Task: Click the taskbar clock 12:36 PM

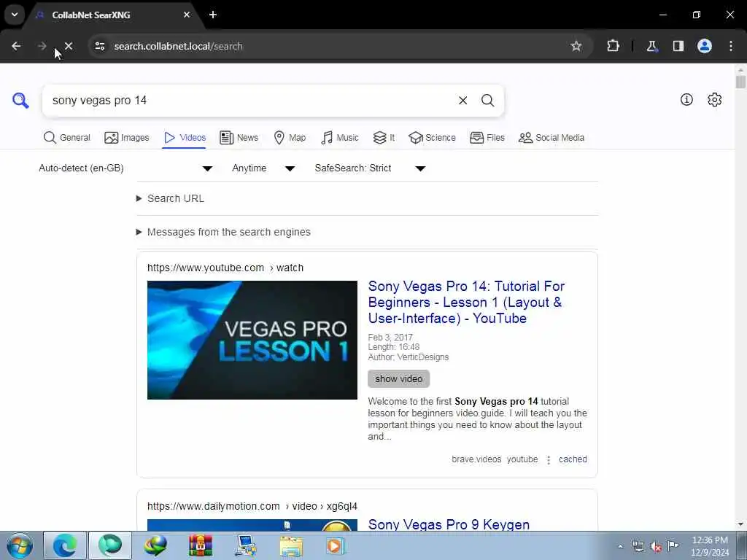Action: [710, 545]
